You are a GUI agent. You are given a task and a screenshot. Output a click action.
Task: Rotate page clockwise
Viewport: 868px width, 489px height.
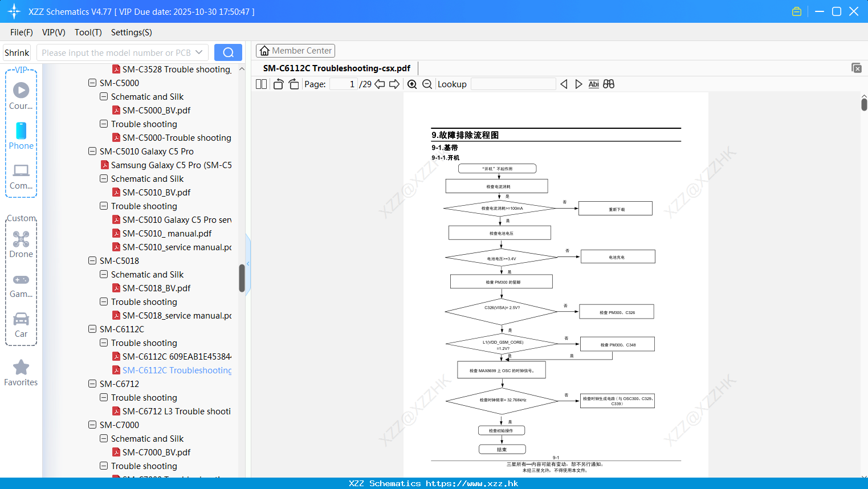[x=294, y=84]
